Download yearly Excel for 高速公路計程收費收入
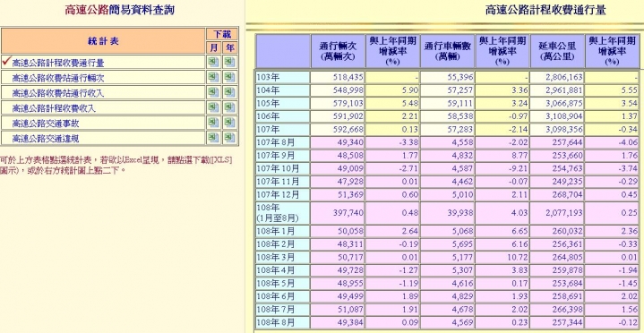 (229, 107)
